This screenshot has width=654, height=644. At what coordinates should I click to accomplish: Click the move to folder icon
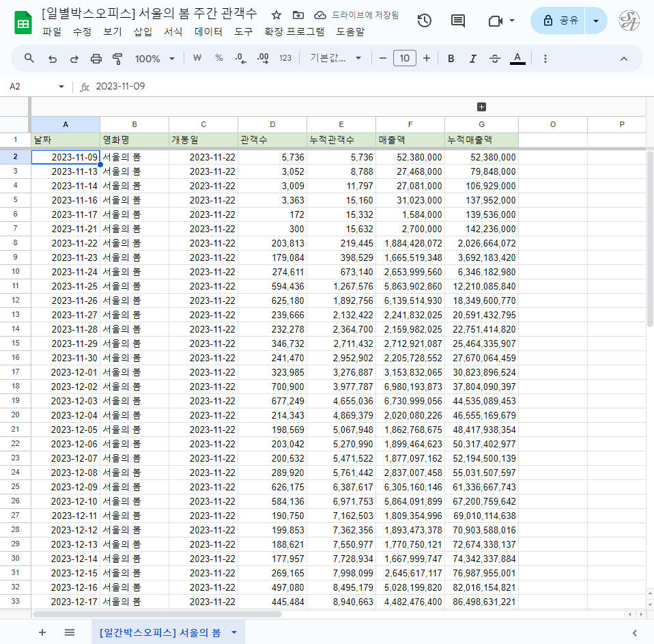pos(298,15)
